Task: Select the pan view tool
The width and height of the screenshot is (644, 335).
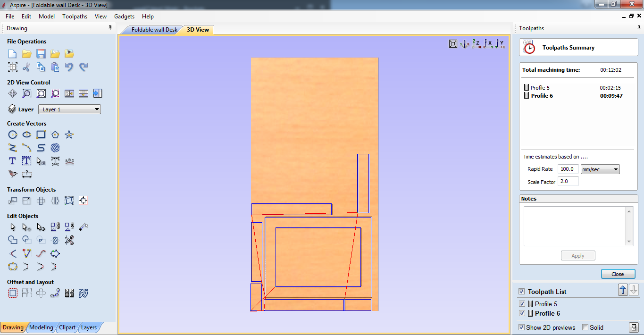Action: (13, 93)
